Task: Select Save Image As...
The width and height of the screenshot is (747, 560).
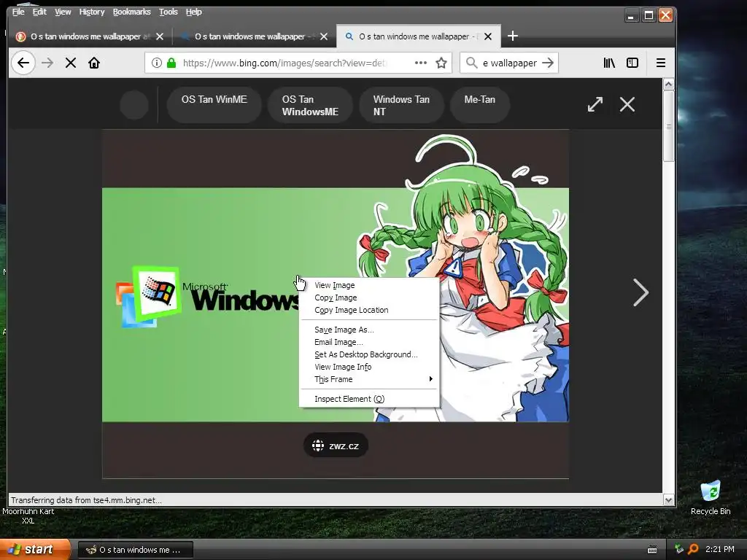Action: point(369,330)
